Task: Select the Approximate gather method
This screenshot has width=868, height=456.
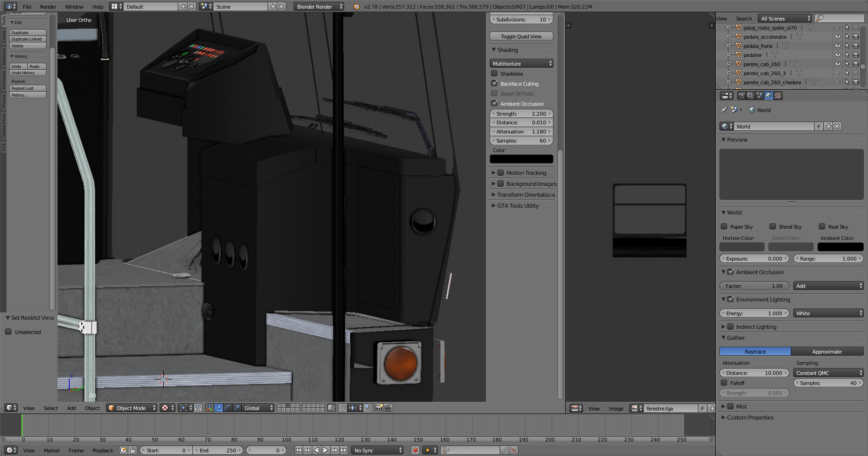Action: tap(827, 351)
